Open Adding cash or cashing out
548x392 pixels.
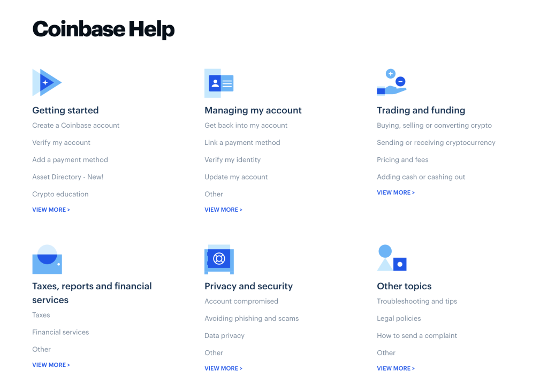pos(421,177)
